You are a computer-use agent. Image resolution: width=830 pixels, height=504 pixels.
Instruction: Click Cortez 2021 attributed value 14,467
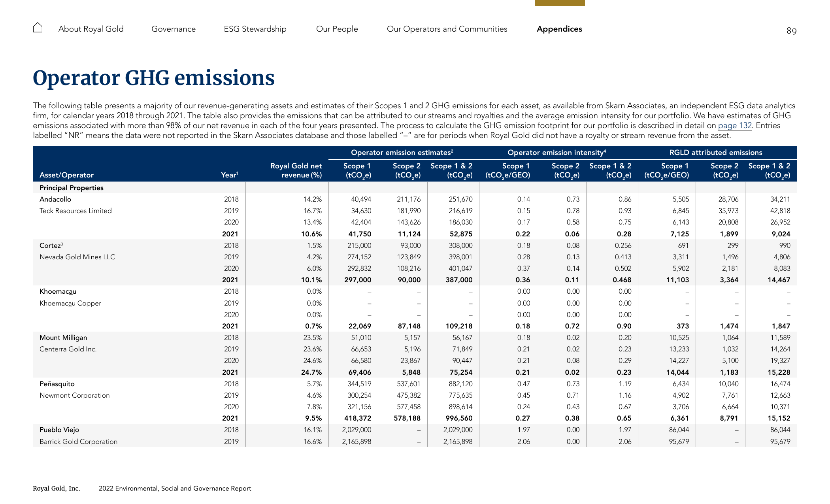(779, 280)
